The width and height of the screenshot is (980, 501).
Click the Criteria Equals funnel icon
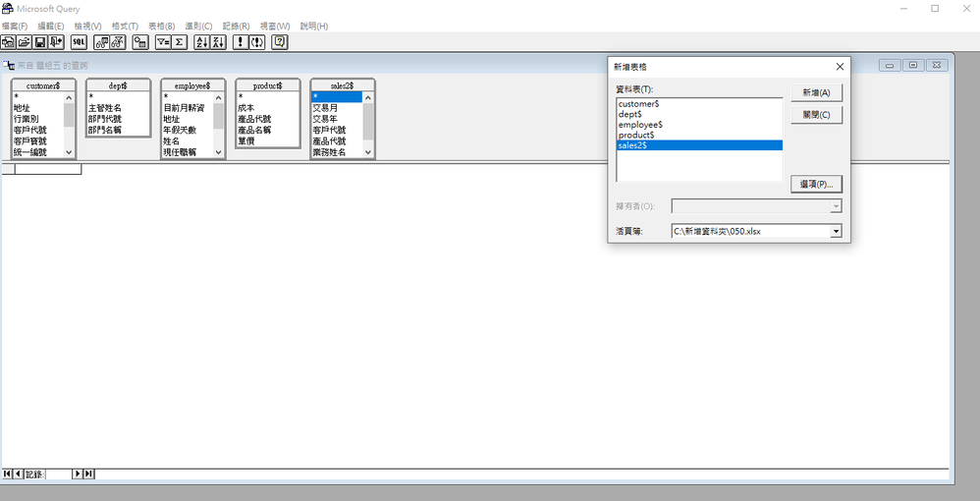coord(162,42)
